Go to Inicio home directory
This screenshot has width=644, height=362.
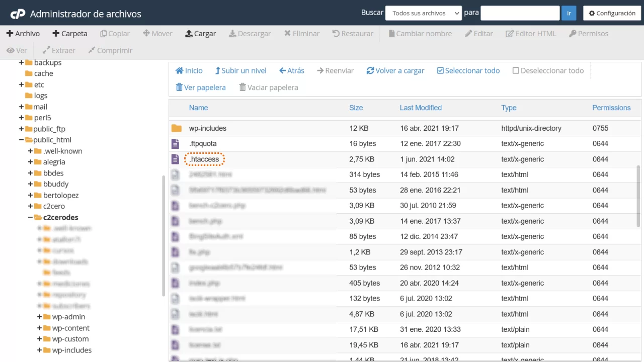[189, 71]
